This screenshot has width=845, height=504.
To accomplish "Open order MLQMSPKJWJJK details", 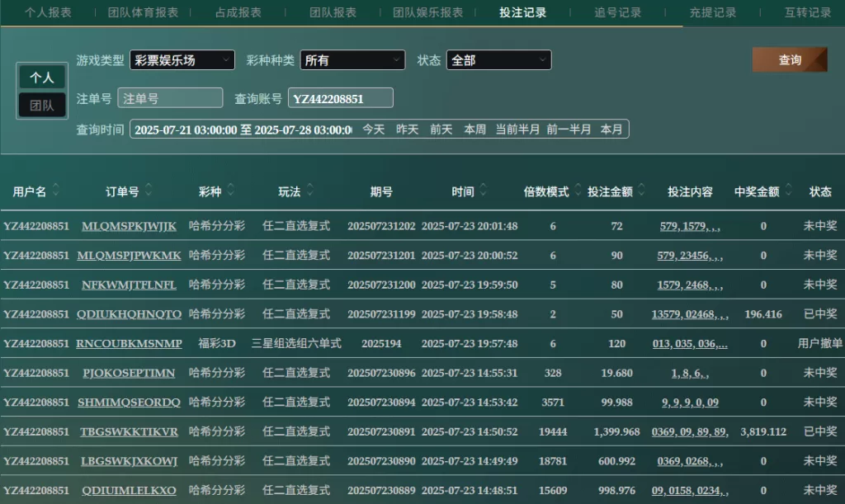I will pyautogui.click(x=129, y=226).
